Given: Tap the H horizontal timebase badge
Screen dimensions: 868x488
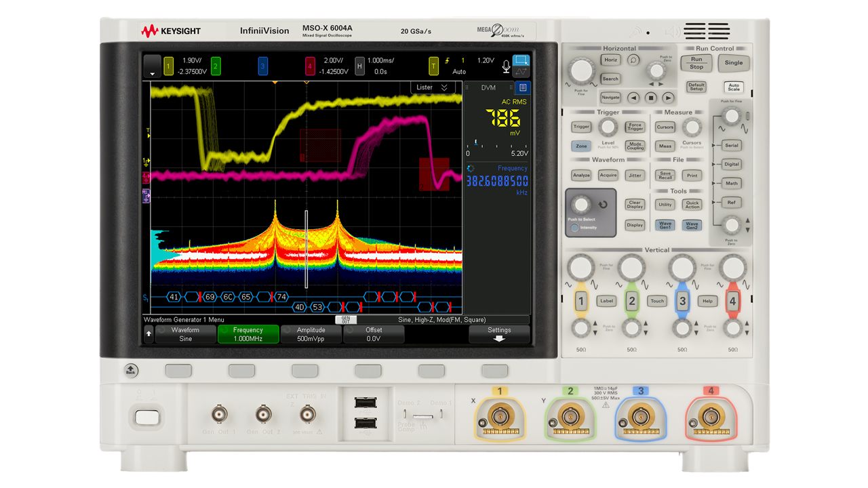Looking at the screenshot, I should [x=359, y=66].
